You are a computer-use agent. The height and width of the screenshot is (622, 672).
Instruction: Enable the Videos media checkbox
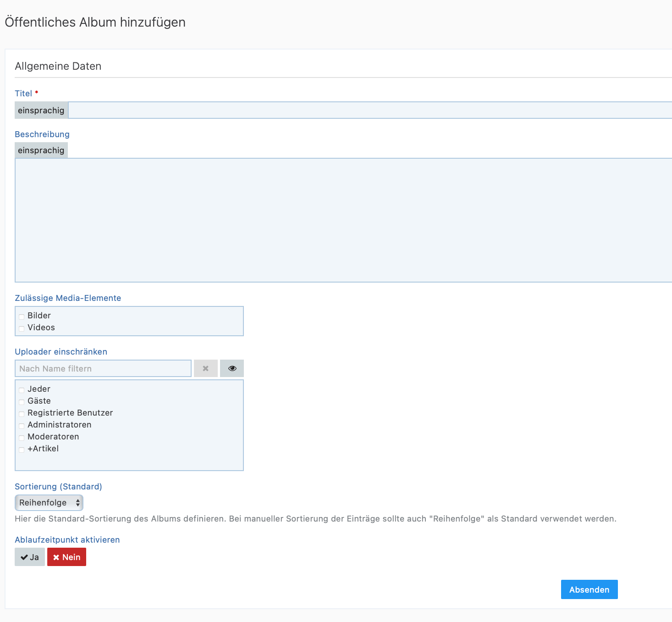22,328
